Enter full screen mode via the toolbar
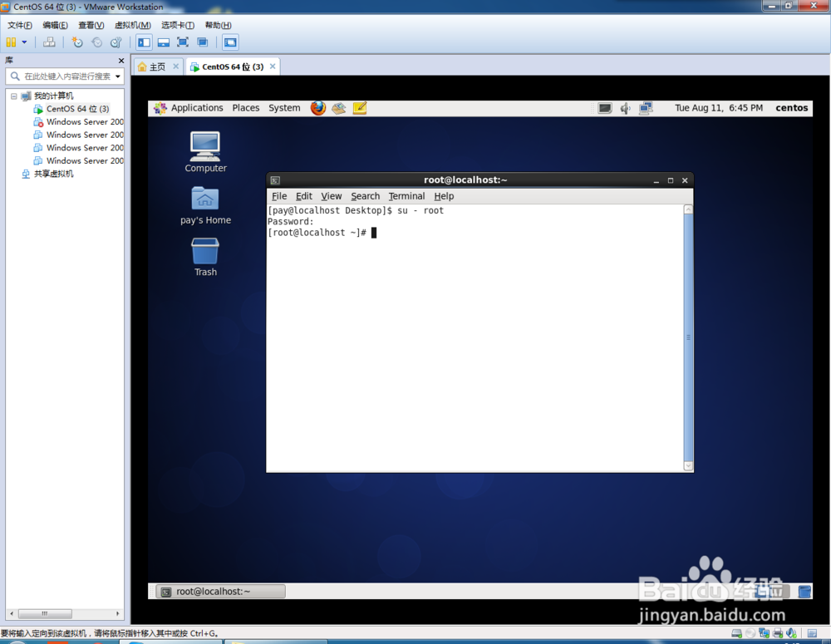The image size is (831, 644). click(x=181, y=42)
